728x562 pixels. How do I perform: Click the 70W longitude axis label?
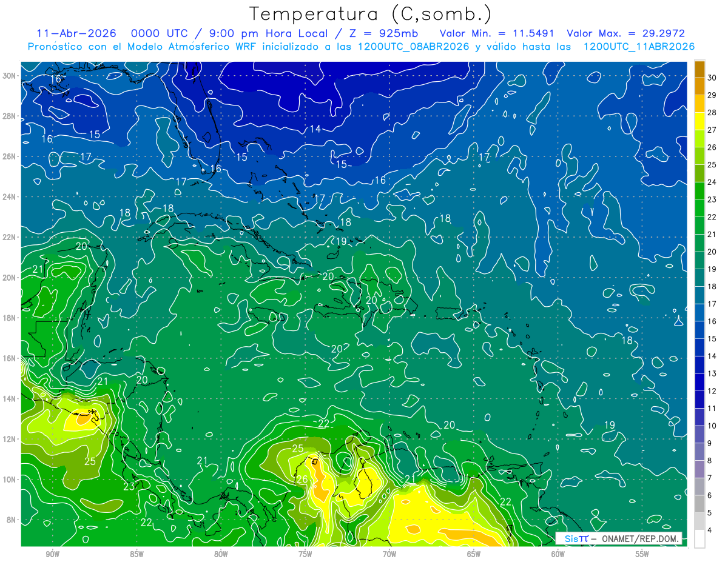[x=389, y=554]
